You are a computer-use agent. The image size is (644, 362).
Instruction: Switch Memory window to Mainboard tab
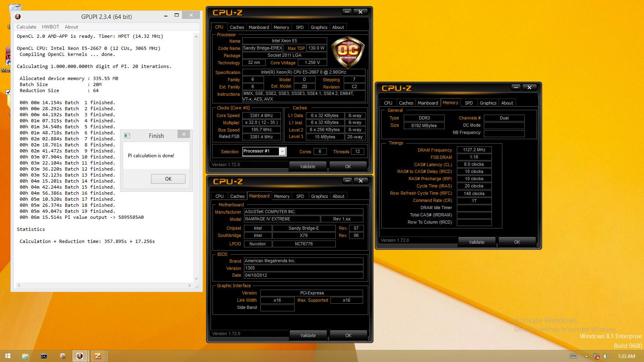point(428,103)
